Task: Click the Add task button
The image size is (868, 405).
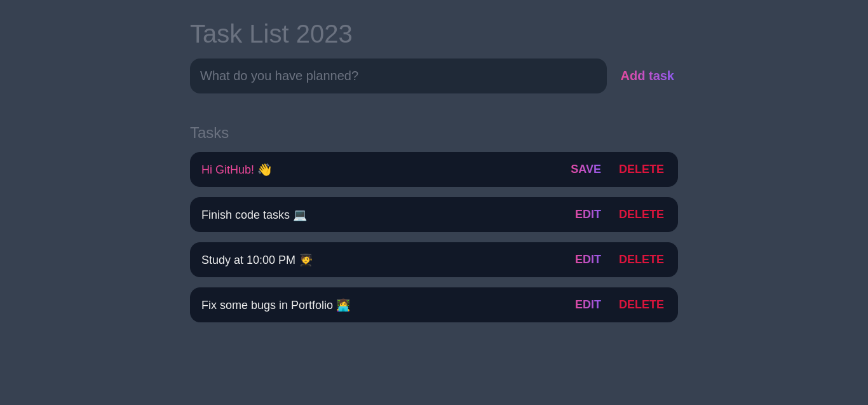Action: pos(647,76)
